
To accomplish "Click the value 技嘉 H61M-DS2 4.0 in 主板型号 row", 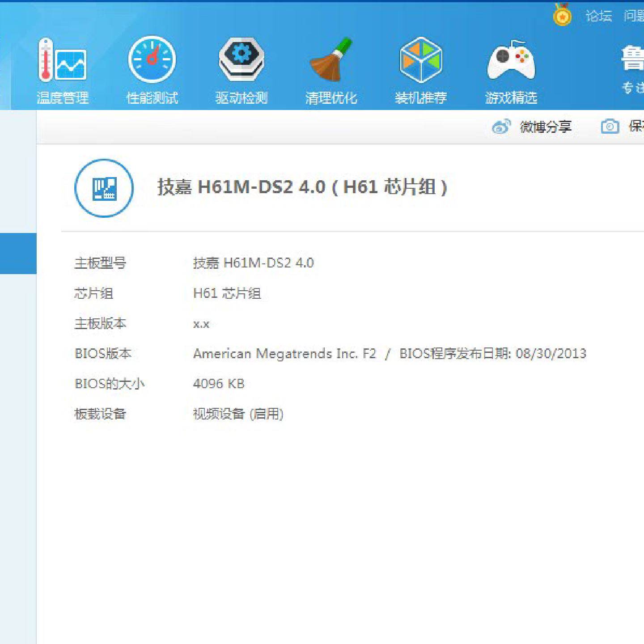I will (x=254, y=263).
